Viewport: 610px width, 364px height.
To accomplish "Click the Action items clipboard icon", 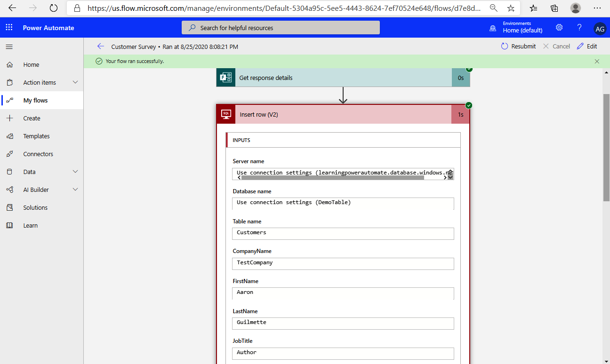I will tap(10, 83).
